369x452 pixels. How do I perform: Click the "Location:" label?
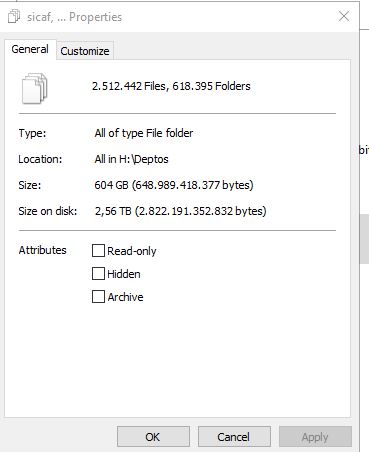(x=40, y=159)
